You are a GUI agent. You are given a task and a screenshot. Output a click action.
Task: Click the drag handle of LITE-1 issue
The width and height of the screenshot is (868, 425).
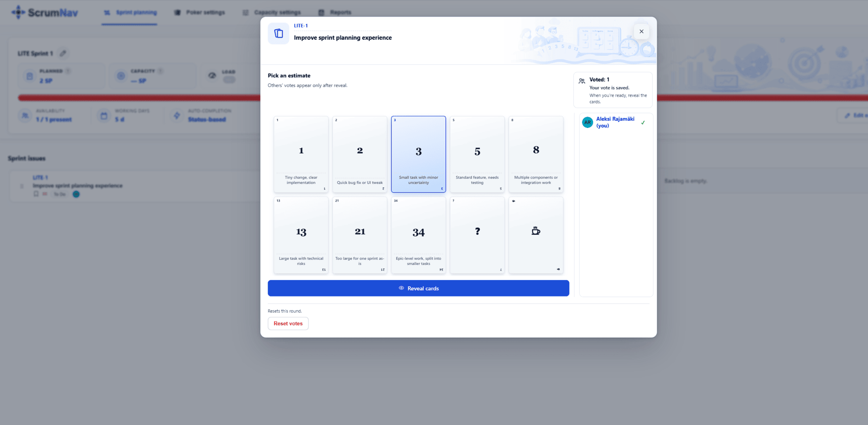[22, 186]
